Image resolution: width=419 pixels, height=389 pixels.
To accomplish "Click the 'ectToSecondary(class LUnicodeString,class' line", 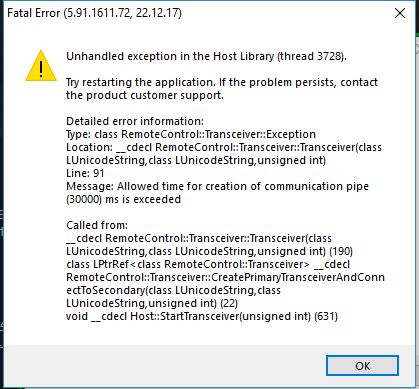I will tap(173, 290).
